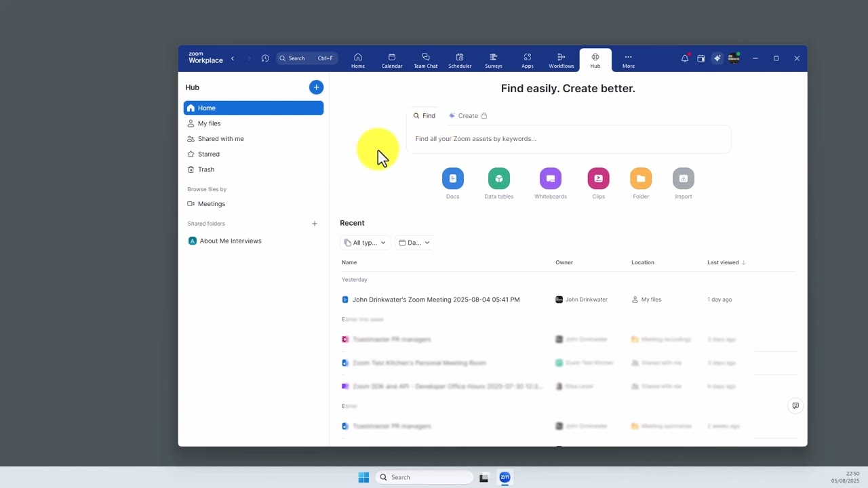Click the Import icon
This screenshot has width=868, height=488.
684,179
